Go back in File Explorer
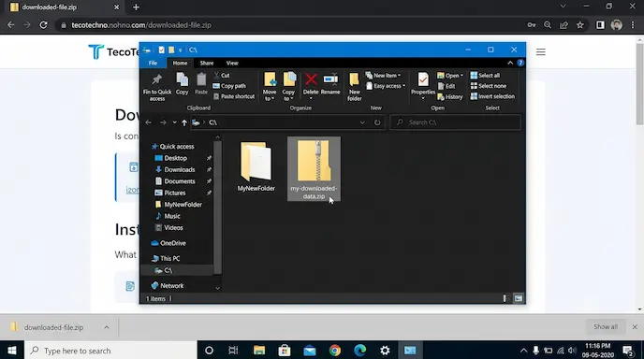Image resolution: width=644 pixels, height=359 pixels. 149,122
